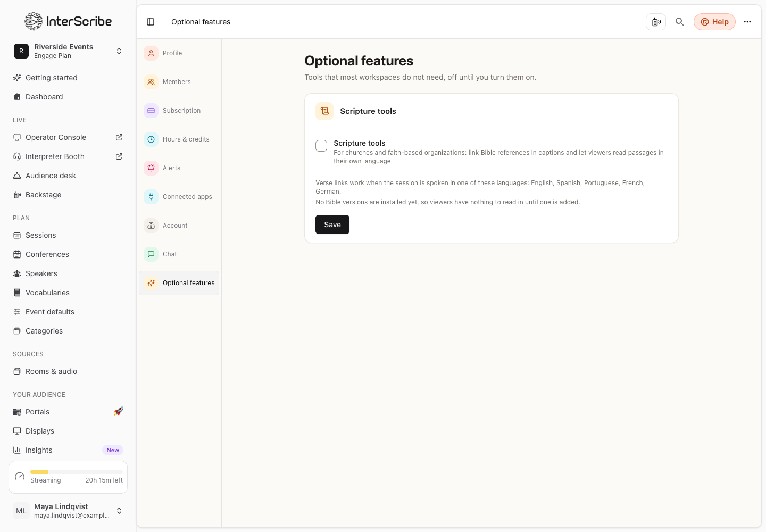Go to Vocabularies

click(x=68, y=293)
